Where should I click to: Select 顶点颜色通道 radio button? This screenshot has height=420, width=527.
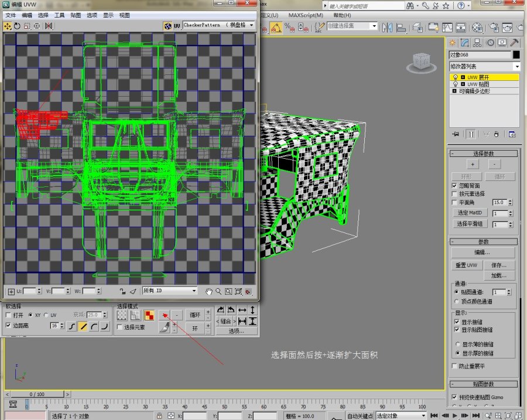457,301
